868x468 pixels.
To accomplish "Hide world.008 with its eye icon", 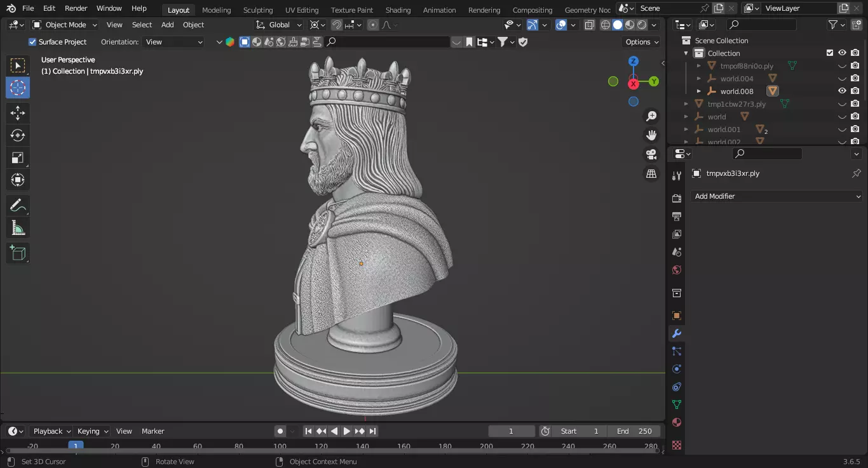I will point(842,91).
